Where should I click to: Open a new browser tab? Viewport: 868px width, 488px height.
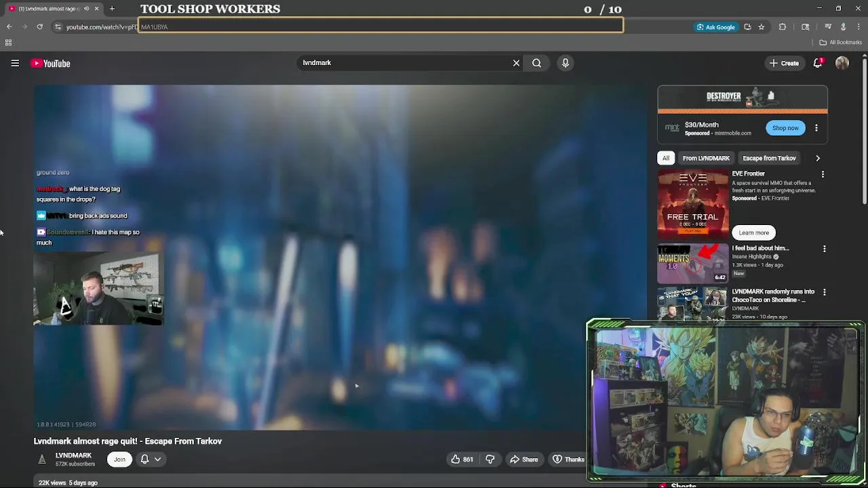[x=112, y=8]
